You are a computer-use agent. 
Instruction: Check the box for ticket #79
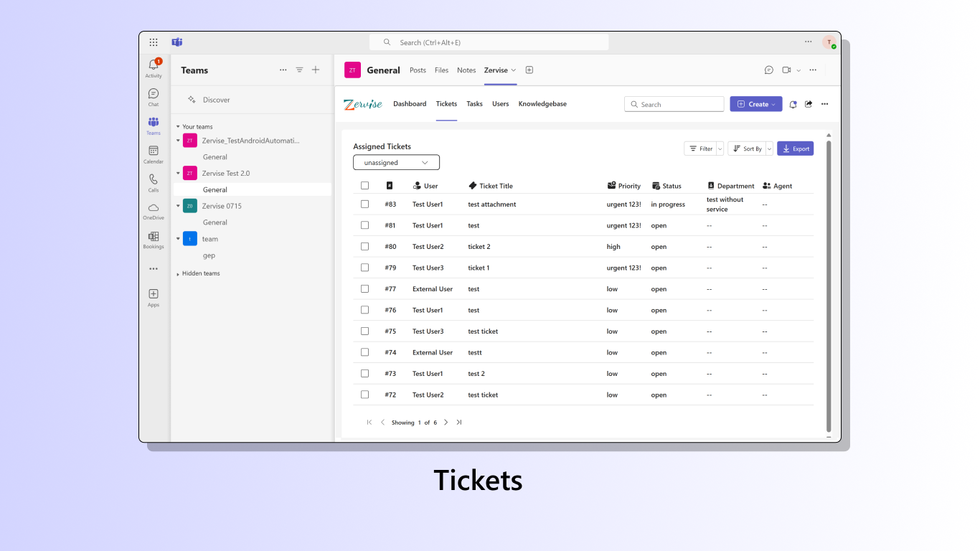[x=365, y=268]
